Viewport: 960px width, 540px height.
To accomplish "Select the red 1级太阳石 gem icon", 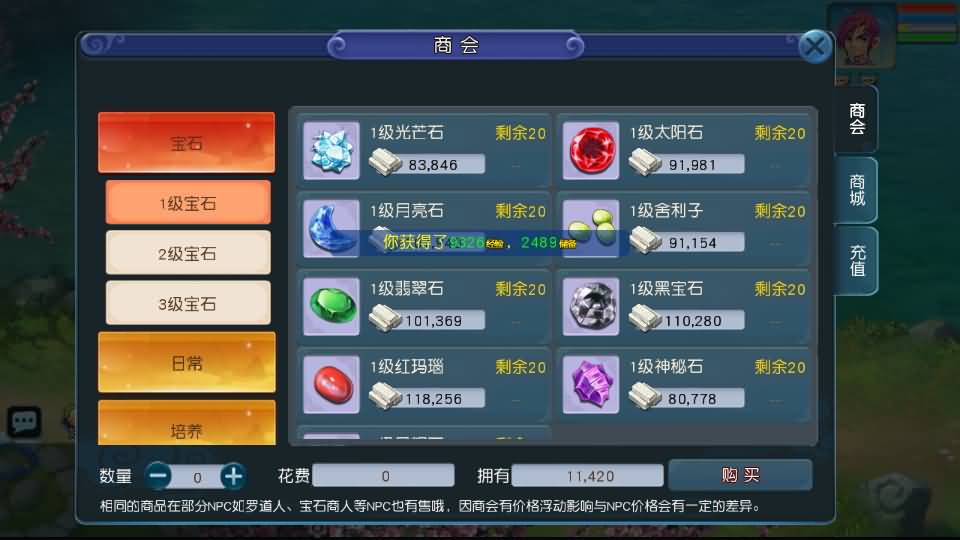I will tap(591, 150).
